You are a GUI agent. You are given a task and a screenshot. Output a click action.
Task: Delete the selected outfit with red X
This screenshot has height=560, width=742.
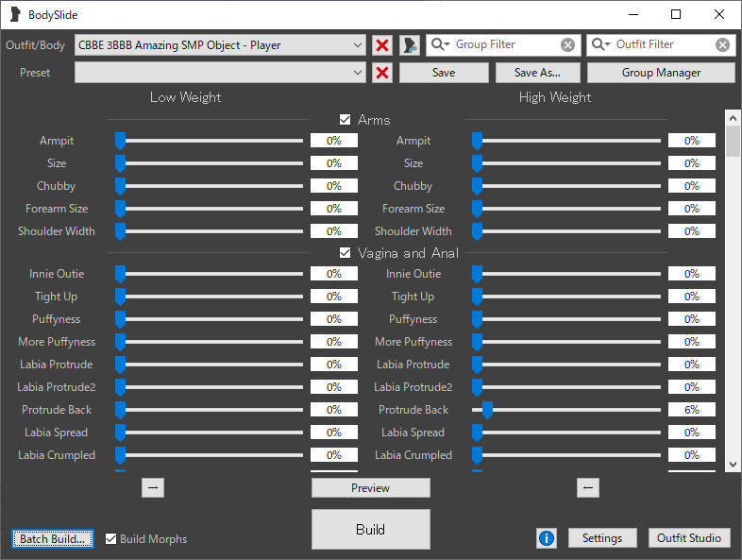(382, 45)
